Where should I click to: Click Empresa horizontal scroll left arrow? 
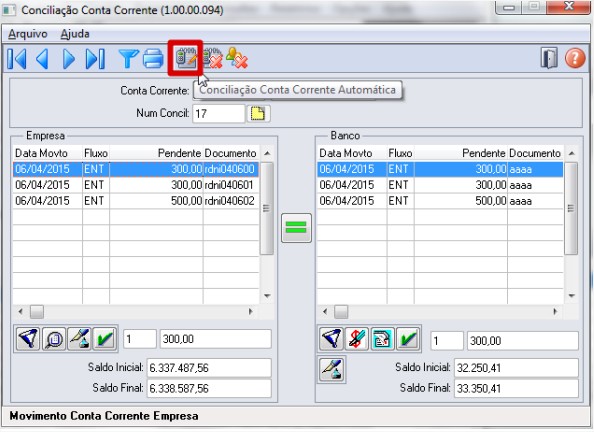click(20, 311)
